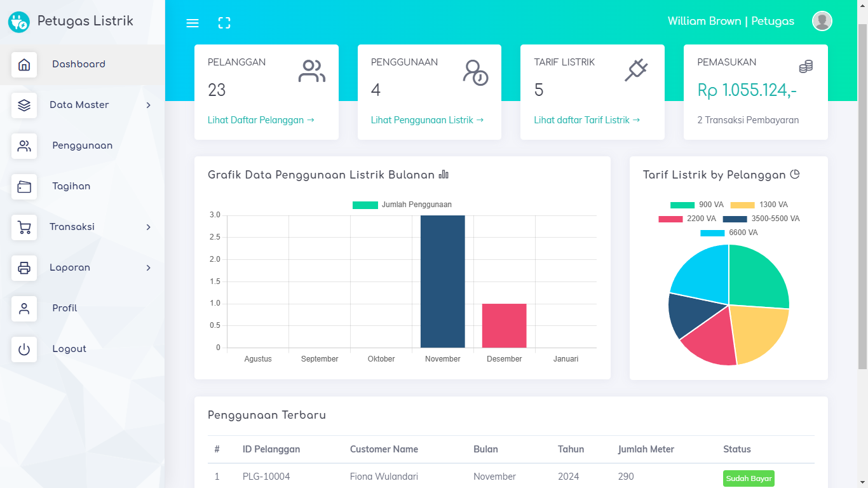Click the PLG-10004 customer ID cell
This screenshot has width=868, height=488.
[266, 477]
